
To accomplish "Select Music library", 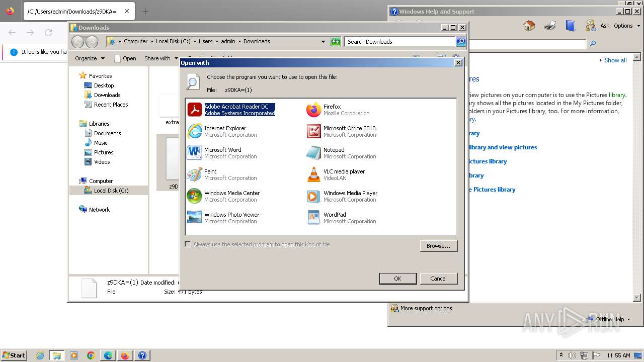I will 101,143.
